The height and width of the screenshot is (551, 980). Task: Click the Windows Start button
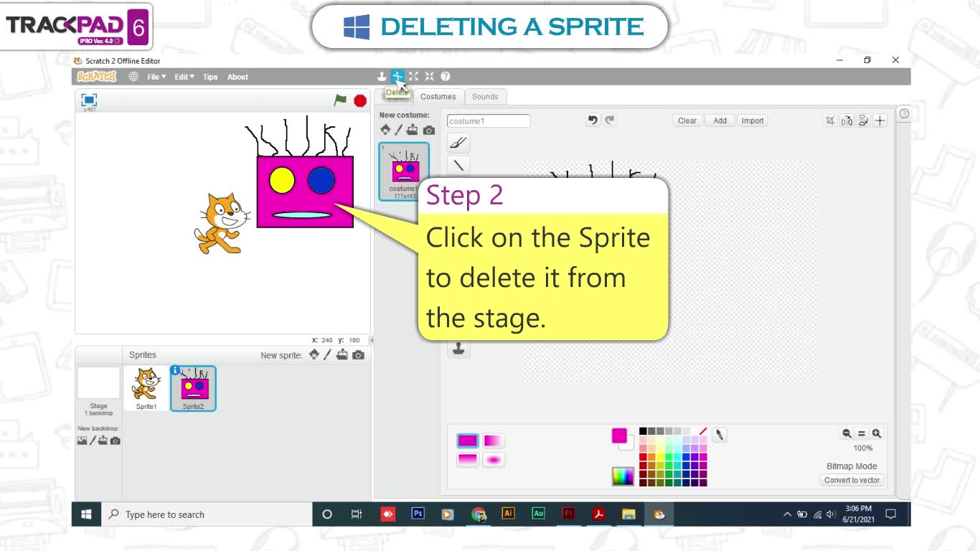click(x=86, y=514)
